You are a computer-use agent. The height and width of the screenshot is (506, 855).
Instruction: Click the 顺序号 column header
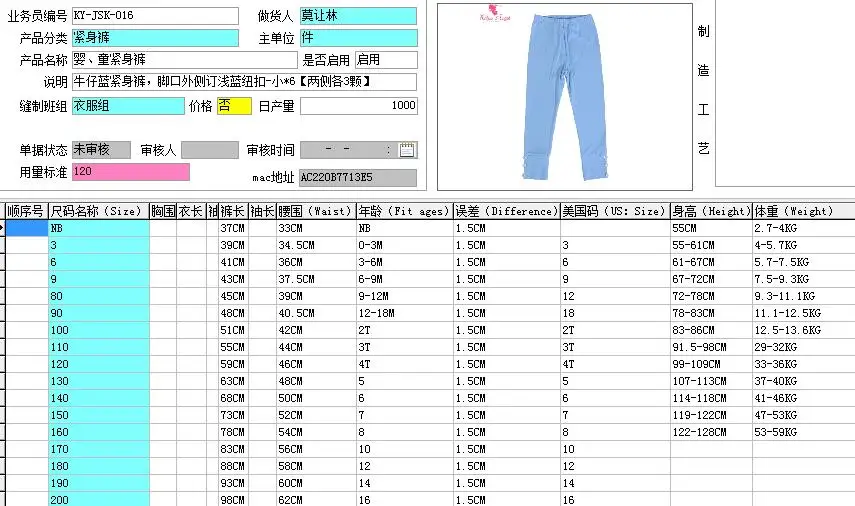point(26,211)
